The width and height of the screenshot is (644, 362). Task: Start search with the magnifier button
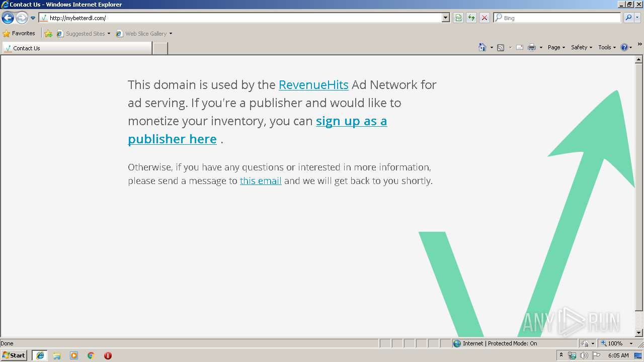[628, 18]
